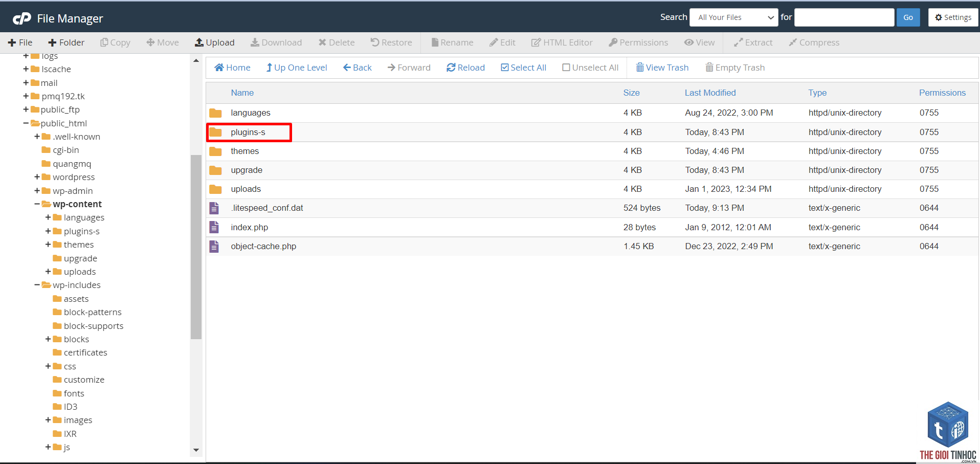Open the All Your Files search dropdown
The width and height of the screenshot is (980, 464).
click(734, 17)
